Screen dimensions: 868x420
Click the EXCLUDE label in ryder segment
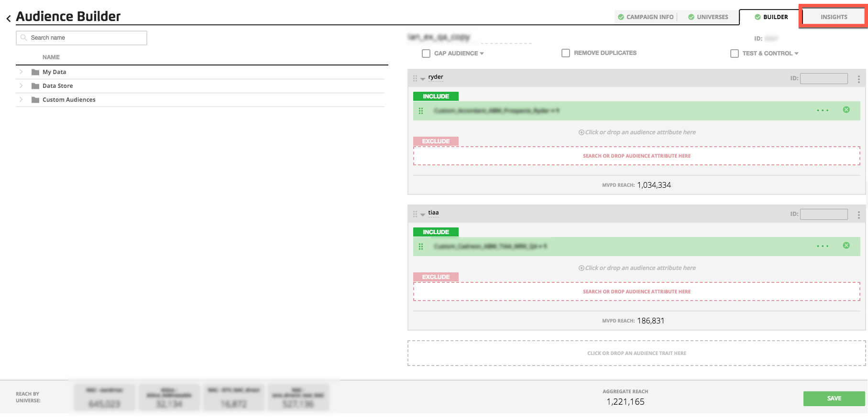436,141
